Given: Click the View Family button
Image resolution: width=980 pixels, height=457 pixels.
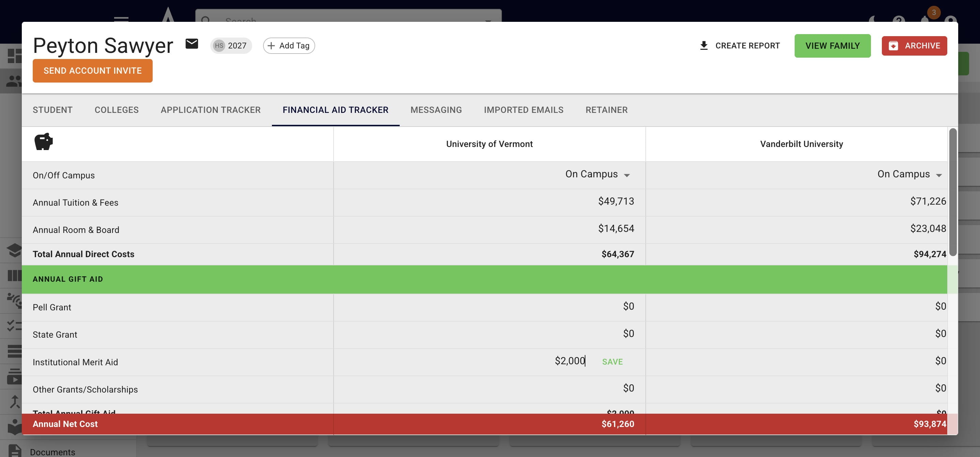Looking at the screenshot, I should (x=832, y=46).
